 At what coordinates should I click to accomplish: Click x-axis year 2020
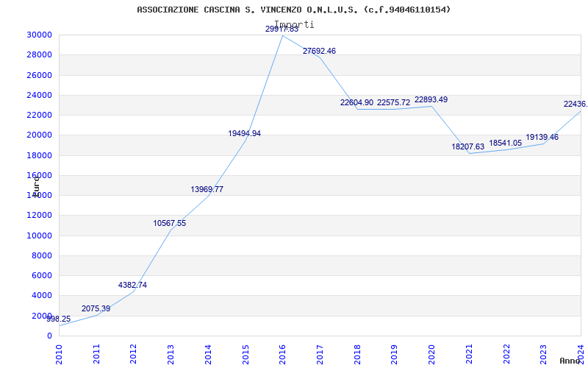[x=432, y=355]
